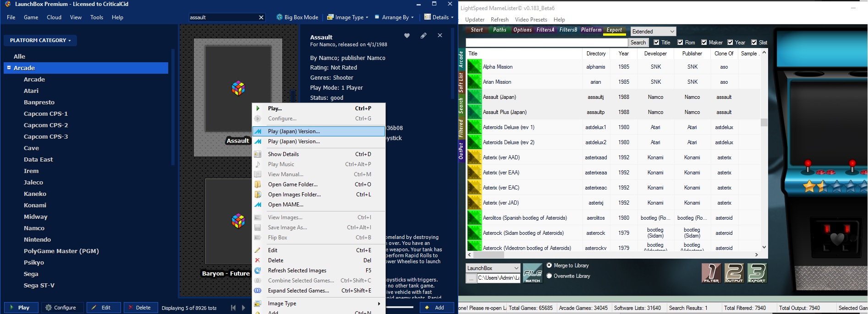Click the red Delete X icon in context menu
The image size is (868, 314).
258,260
